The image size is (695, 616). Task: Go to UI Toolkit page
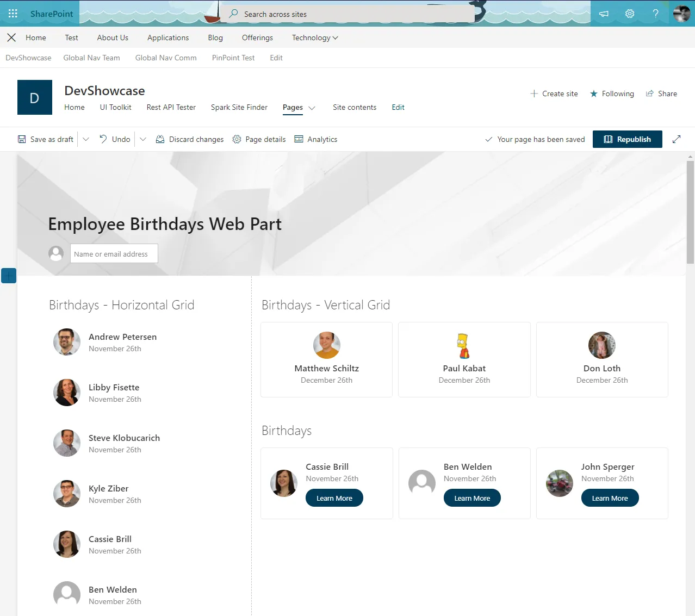115,107
